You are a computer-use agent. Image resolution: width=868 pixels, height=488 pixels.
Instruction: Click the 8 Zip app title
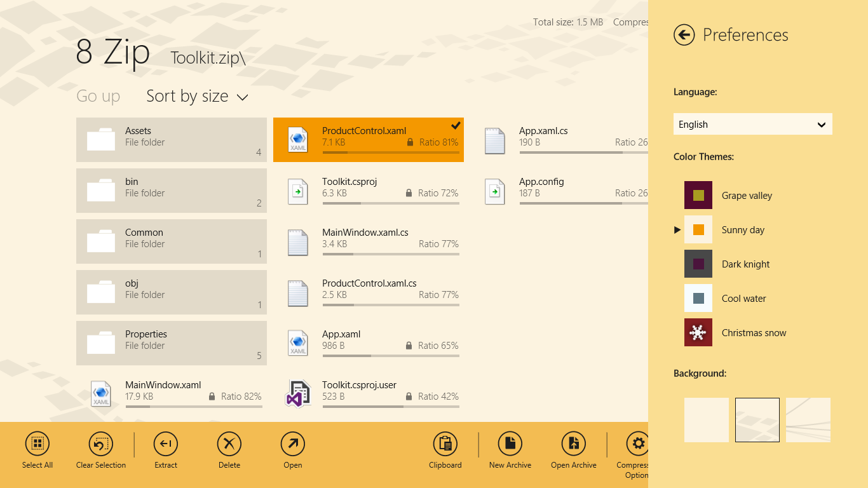click(x=113, y=52)
